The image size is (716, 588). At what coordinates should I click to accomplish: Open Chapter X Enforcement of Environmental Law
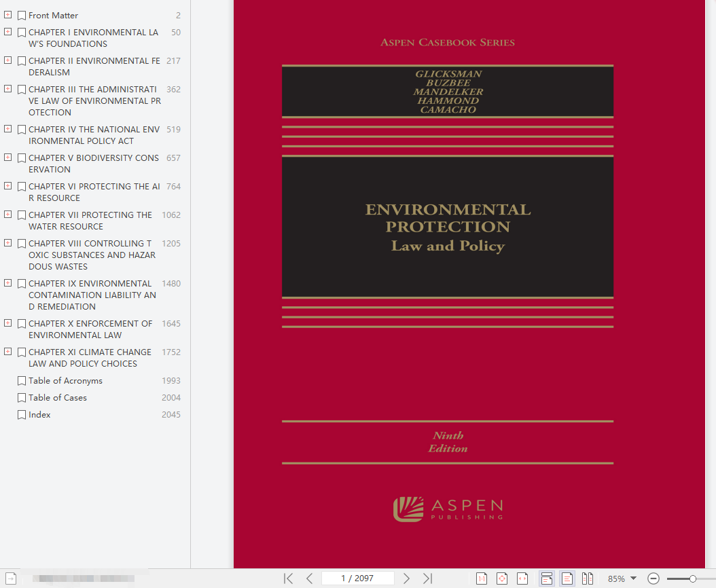pos(90,329)
